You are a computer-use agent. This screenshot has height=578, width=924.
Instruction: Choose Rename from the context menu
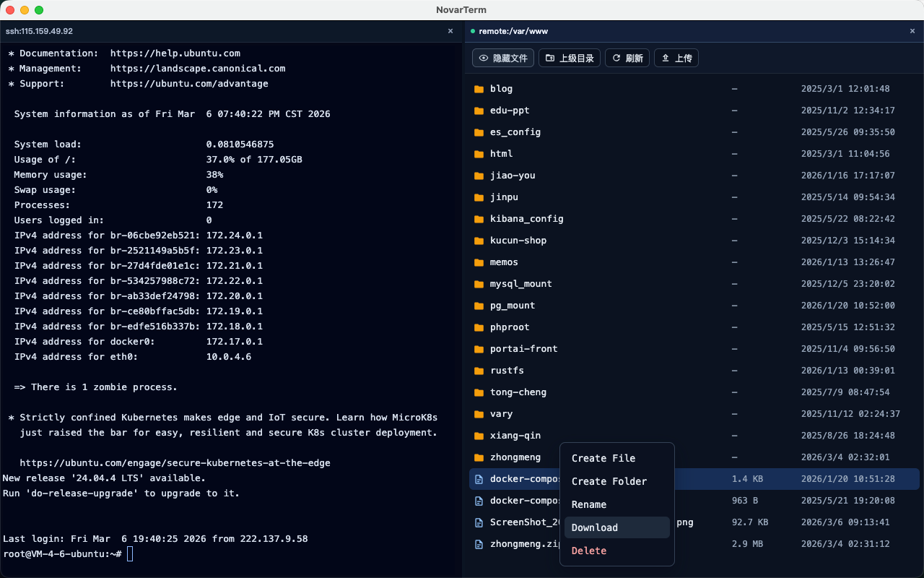point(589,504)
